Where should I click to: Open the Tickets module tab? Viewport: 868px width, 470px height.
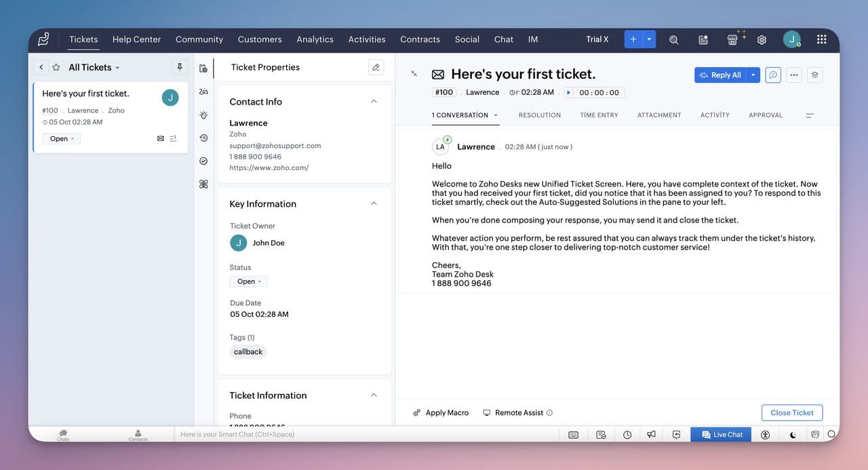tap(83, 39)
